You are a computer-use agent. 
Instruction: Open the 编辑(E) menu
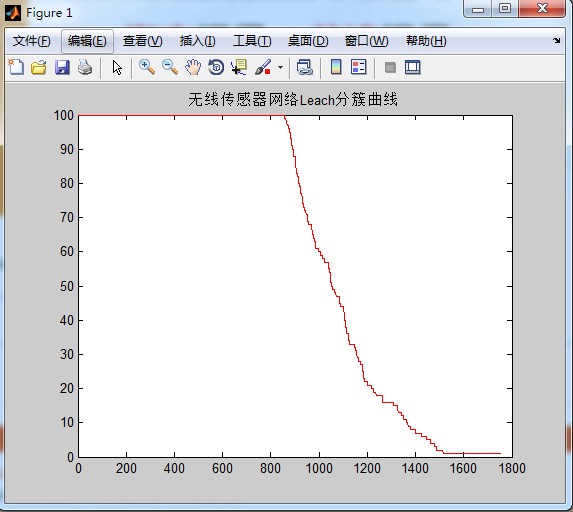point(87,41)
